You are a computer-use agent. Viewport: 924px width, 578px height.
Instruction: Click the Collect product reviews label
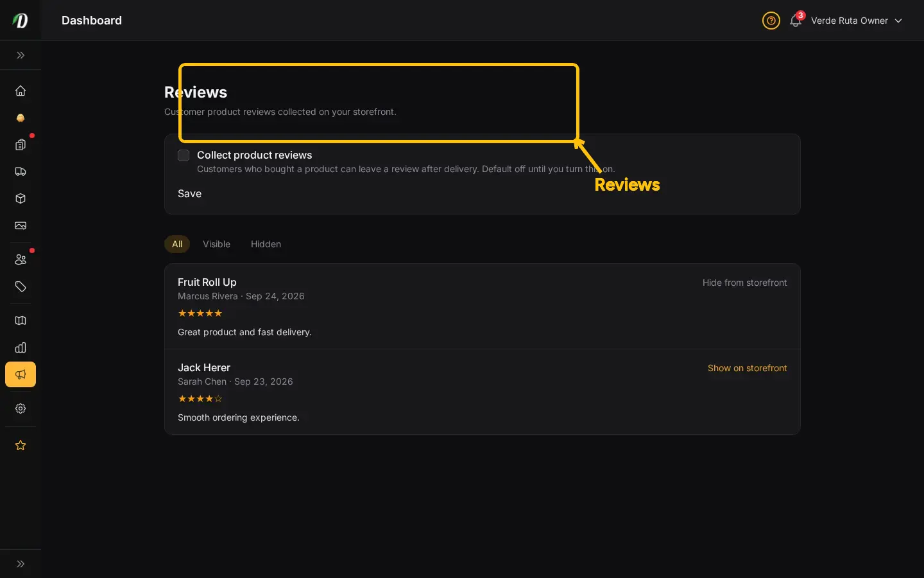pos(254,155)
